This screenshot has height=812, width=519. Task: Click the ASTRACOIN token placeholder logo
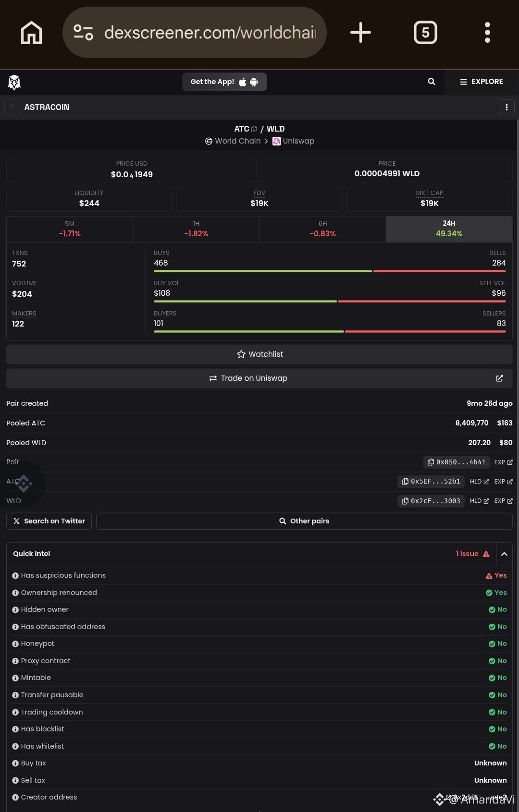point(12,107)
